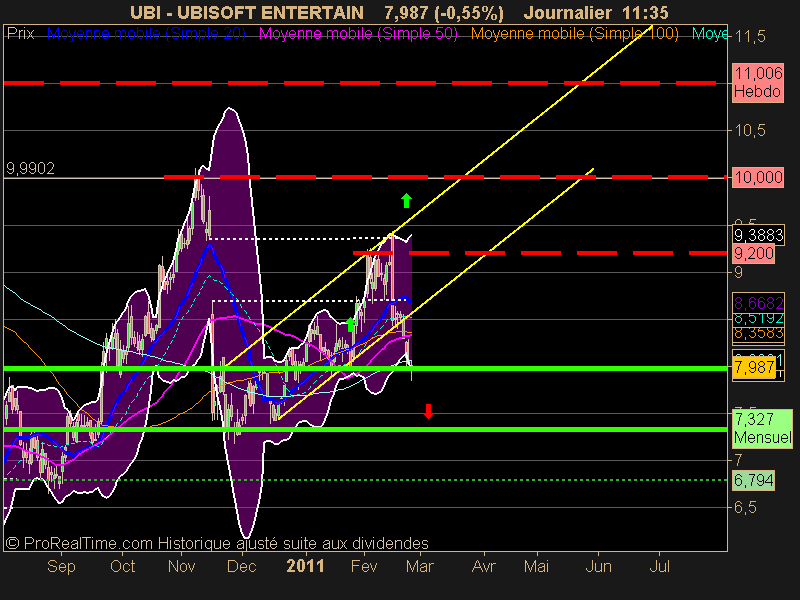Click the 8,6682 moving average value
800x600 pixels.
[758, 304]
